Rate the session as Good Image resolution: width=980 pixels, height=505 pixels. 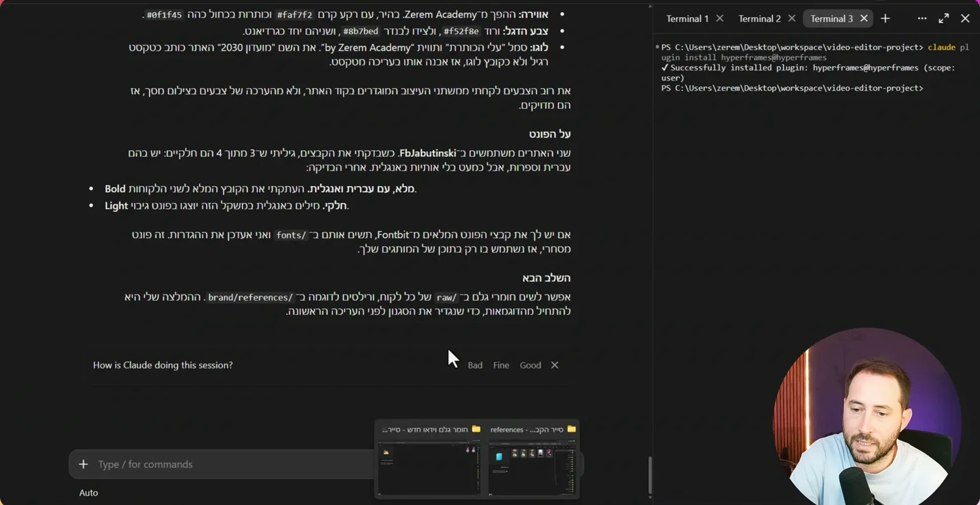point(530,365)
